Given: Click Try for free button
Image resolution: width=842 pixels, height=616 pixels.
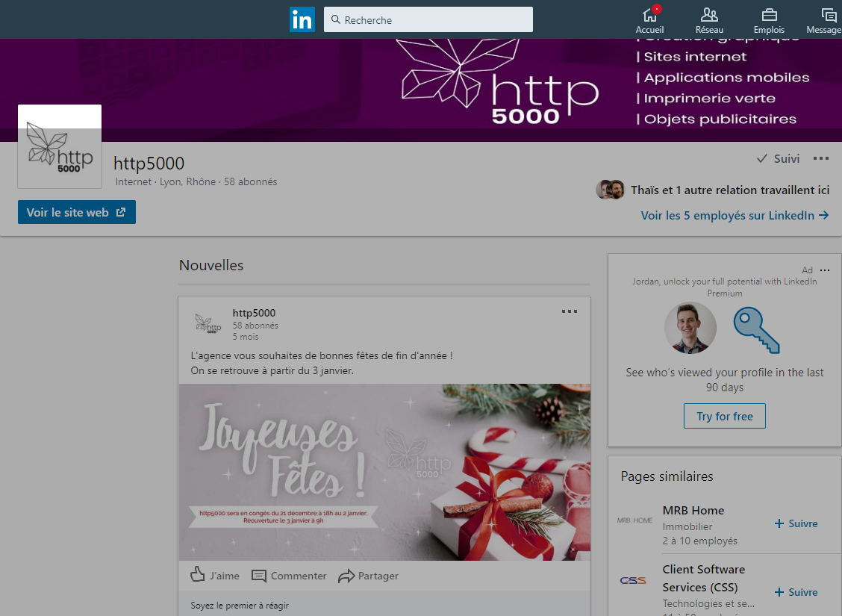Looking at the screenshot, I should pyautogui.click(x=724, y=416).
